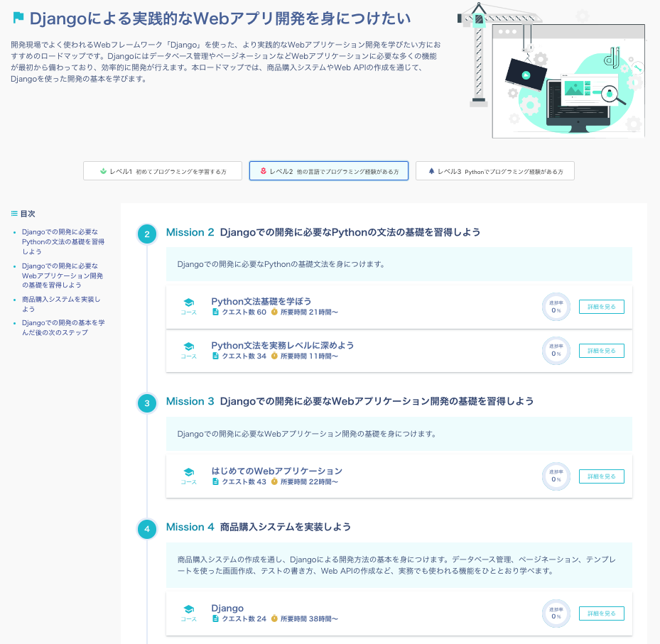Select the レベル3 Python experience tab
660x644 pixels.
495,171
